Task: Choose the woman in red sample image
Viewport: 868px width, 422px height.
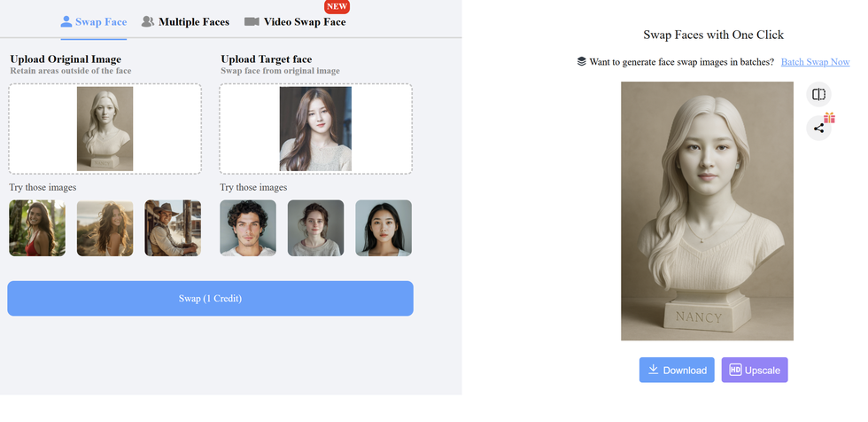Action: pos(37,228)
